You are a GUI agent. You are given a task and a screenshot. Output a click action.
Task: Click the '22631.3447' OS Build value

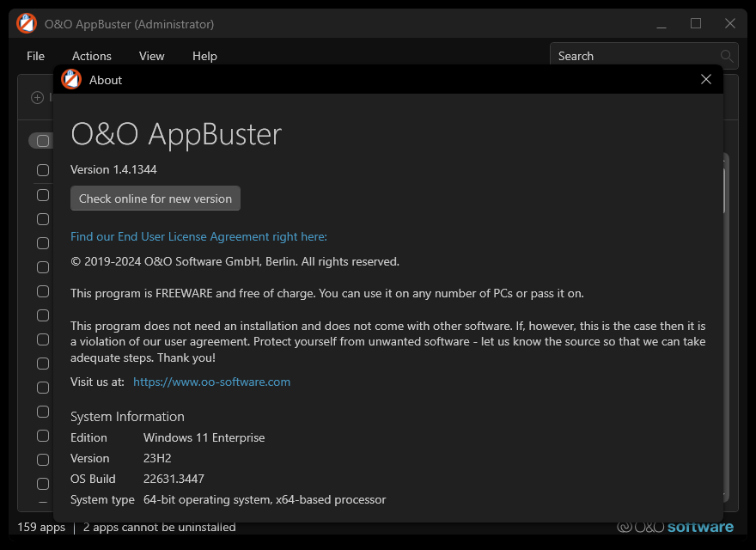click(174, 479)
